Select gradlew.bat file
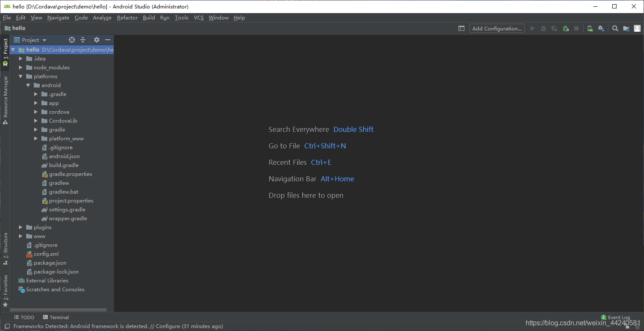 coord(60,191)
